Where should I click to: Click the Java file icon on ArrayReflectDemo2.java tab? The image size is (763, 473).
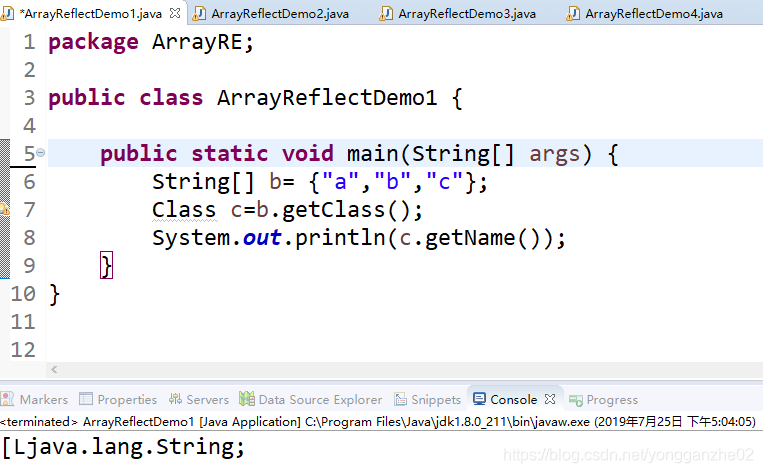(x=199, y=14)
